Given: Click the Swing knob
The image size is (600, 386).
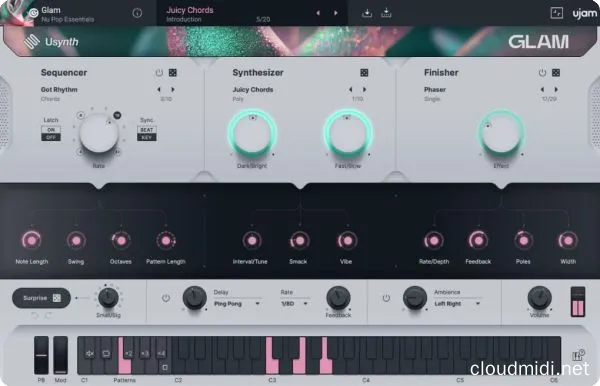Looking at the screenshot, I should pyautogui.click(x=76, y=241).
